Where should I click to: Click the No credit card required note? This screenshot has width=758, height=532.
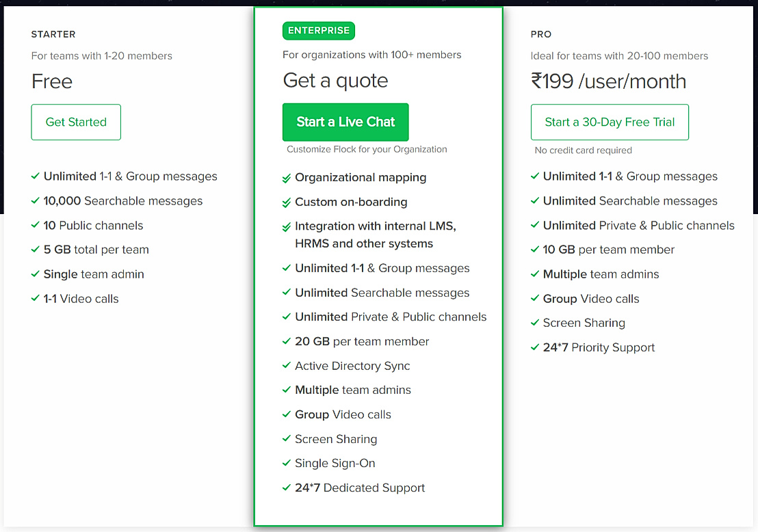(x=584, y=150)
